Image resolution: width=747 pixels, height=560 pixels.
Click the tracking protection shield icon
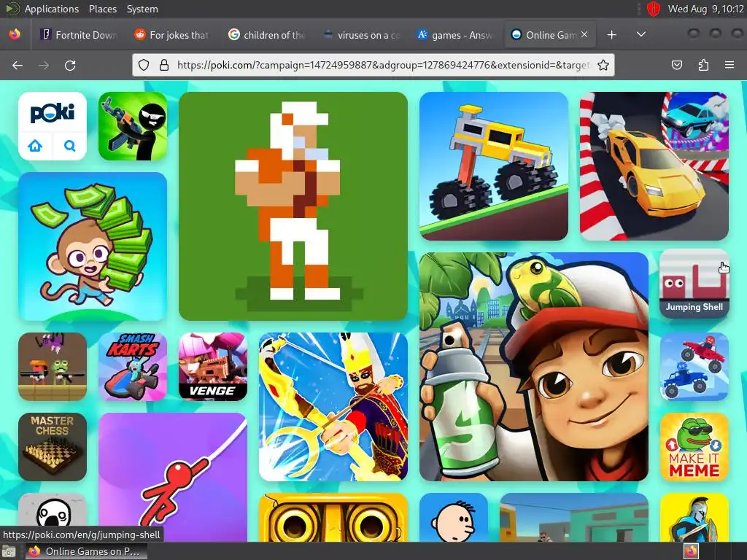click(x=144, y=65)
